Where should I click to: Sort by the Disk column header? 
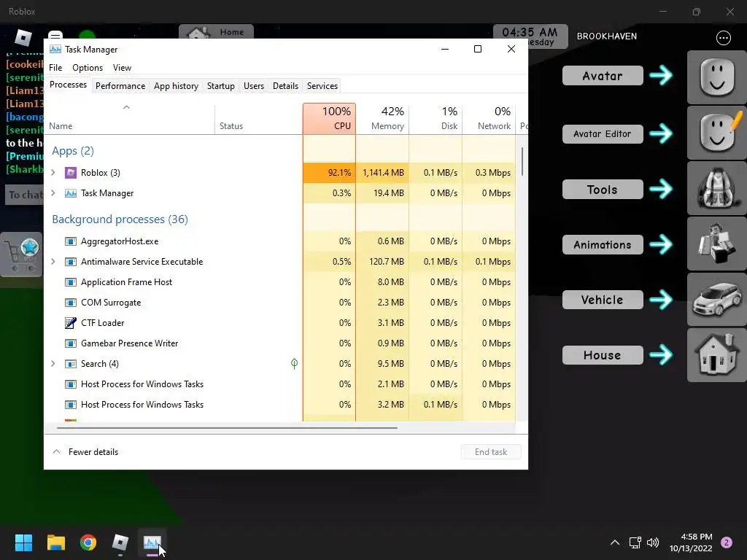point(436,119)
